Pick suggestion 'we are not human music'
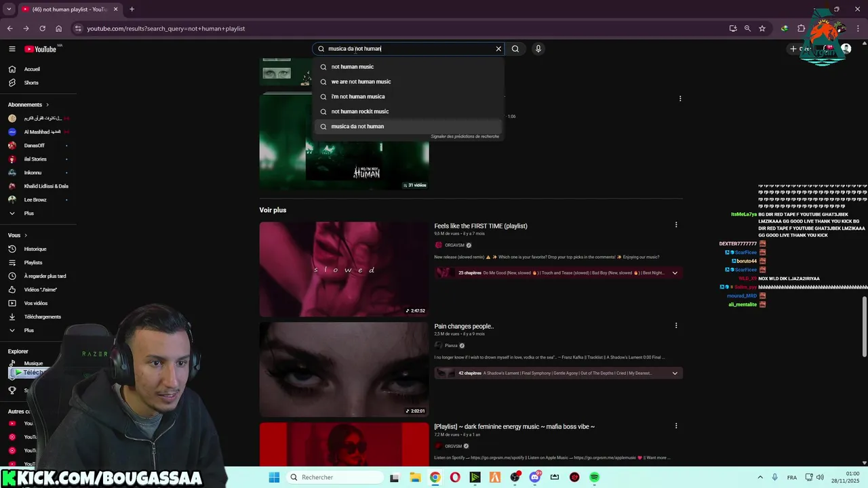The height and width of the screenshot is (488, 868). (x=409, y=81)
